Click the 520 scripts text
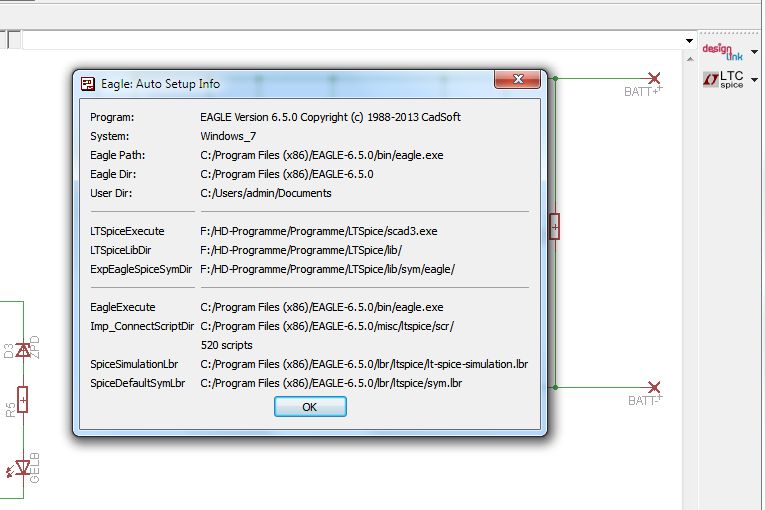 [x=226, y=346]
